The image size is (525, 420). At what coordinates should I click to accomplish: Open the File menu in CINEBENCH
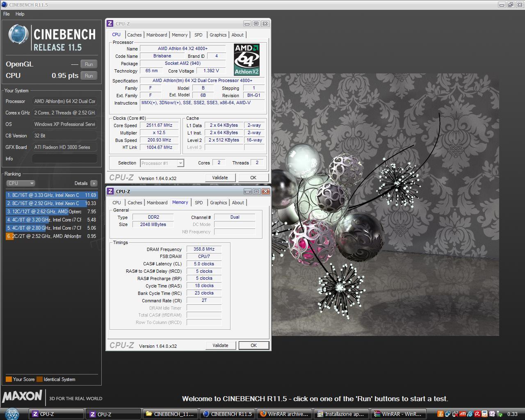click(x=7, y=14)
